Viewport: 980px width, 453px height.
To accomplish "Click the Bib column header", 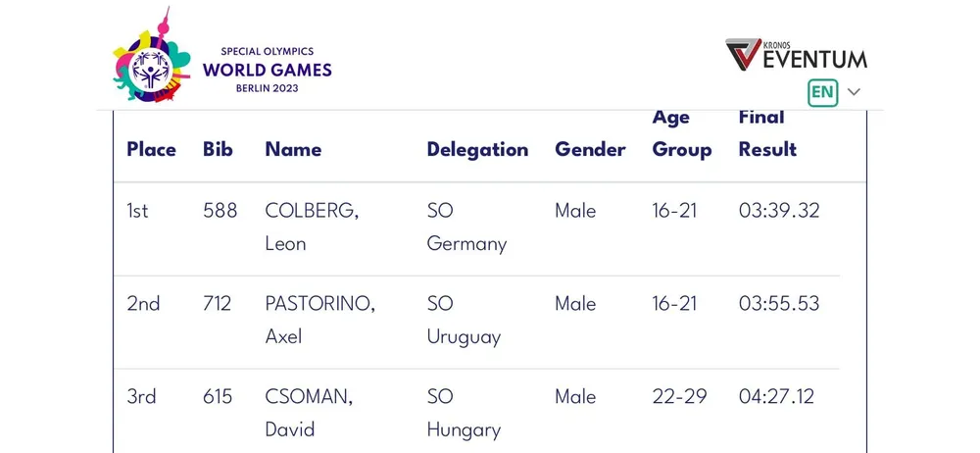I will tap(218, 149).
